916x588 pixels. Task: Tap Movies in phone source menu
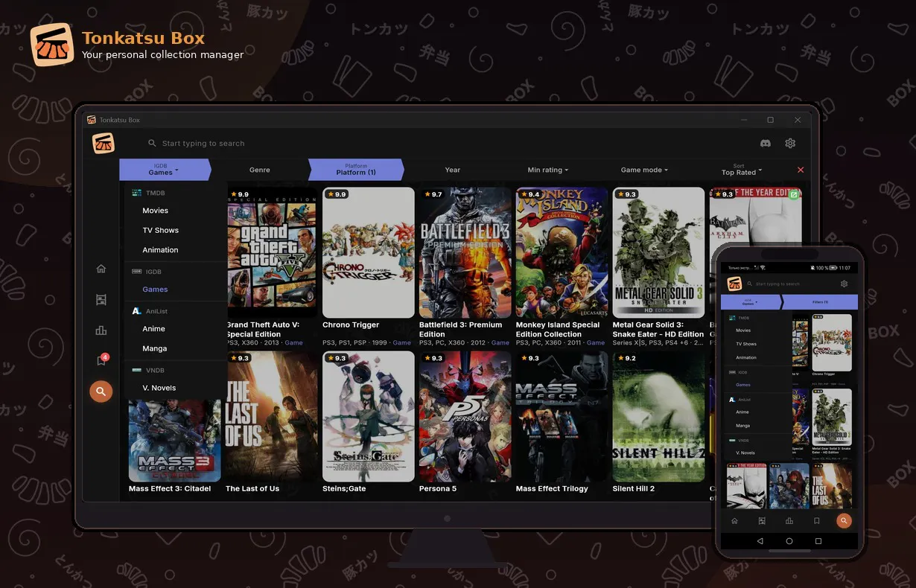click(x=743, y=330)
